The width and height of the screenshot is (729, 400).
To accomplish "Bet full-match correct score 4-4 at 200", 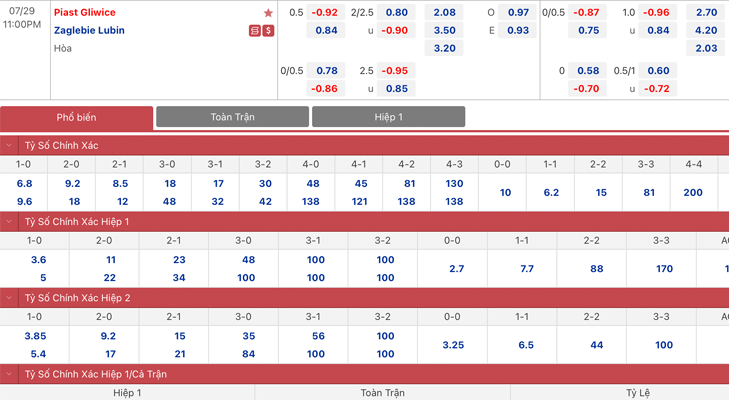I will pos(693,193).
